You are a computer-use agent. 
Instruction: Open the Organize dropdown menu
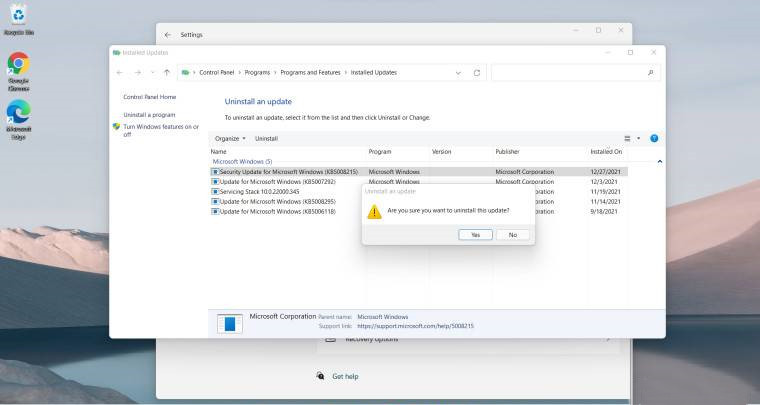point(230,138)
